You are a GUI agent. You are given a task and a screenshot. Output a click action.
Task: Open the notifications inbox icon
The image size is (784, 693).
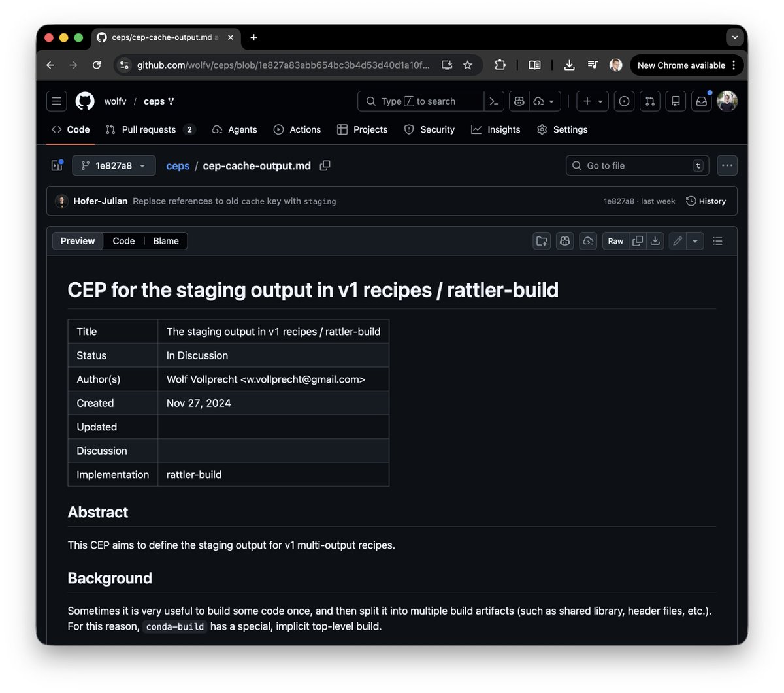coord(701,101)
